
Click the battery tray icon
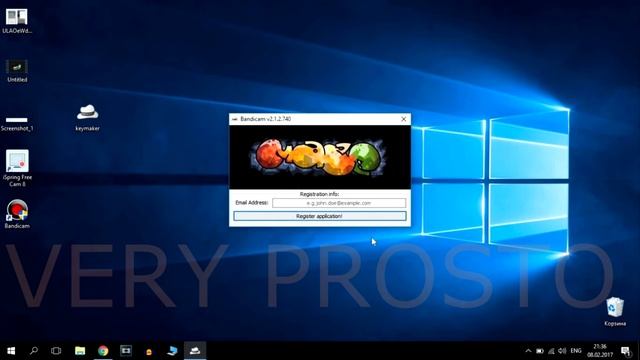pos(540,351)
